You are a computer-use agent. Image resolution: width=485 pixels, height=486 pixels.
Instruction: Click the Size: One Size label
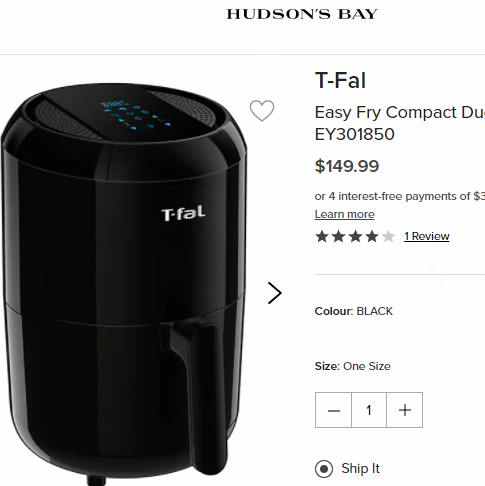pos(353,366)
